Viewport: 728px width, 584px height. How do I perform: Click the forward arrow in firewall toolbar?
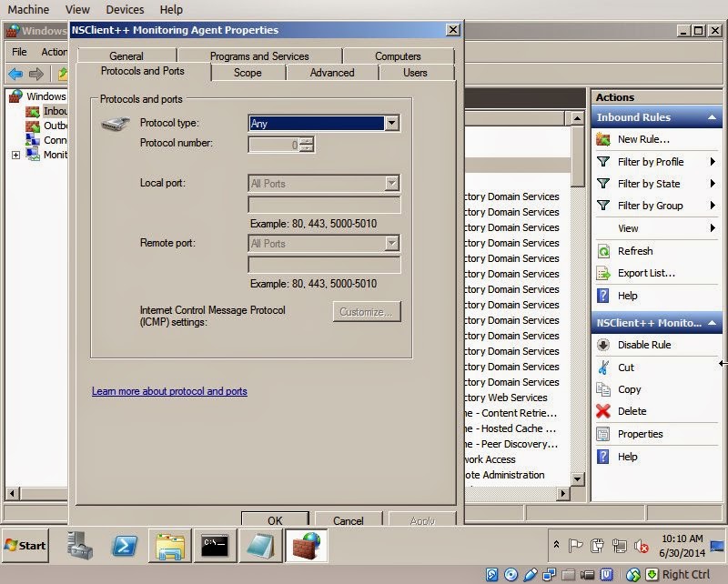(35, 74)
